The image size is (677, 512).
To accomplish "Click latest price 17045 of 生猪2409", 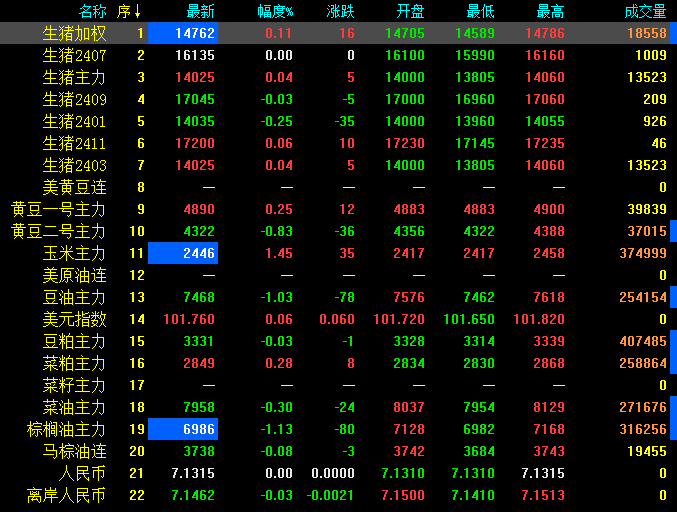I will 195,99.
